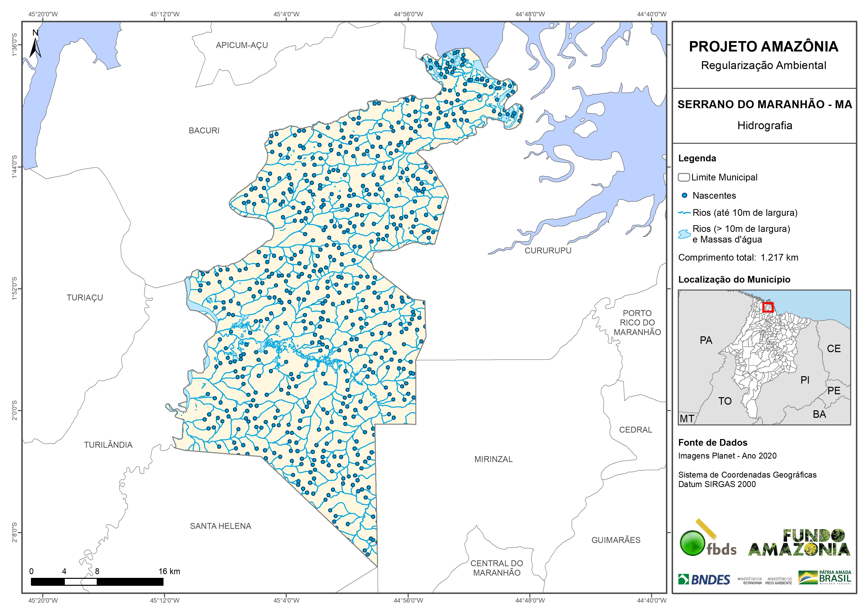Click the Fundo Amazonia logo
Screen dimensions: 868x614
click(798, 542)
